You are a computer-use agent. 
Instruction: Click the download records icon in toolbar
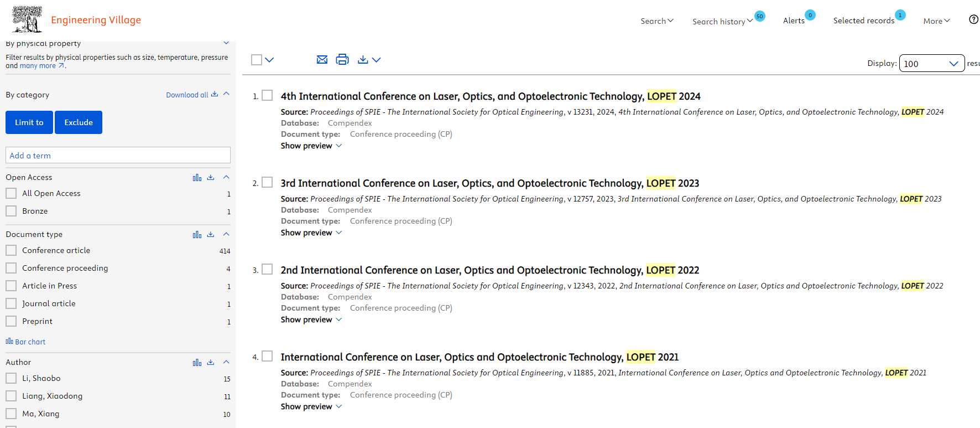coord(363,59)
